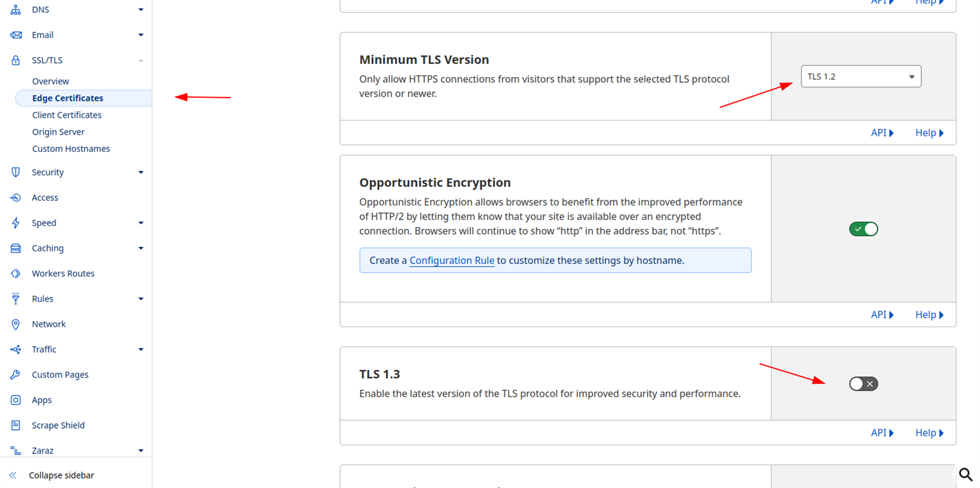Viewport: 980px width, 488px height.
Task: Open the Minimum TLS Version dropdown
Action: pyautogui.click(x=861, y=77)
